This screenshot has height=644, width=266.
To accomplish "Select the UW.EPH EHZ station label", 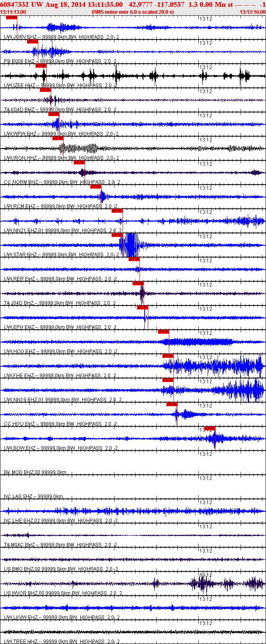I will point(61,327).
